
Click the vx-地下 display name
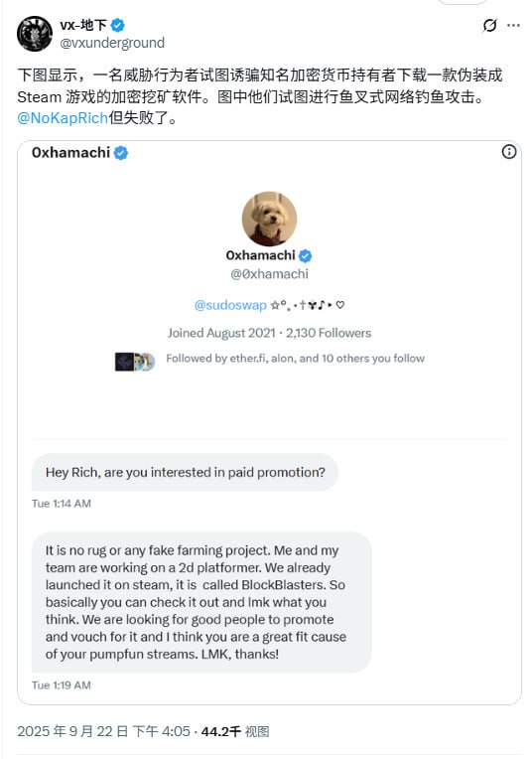pyautogui.click(x=83, y=25)
